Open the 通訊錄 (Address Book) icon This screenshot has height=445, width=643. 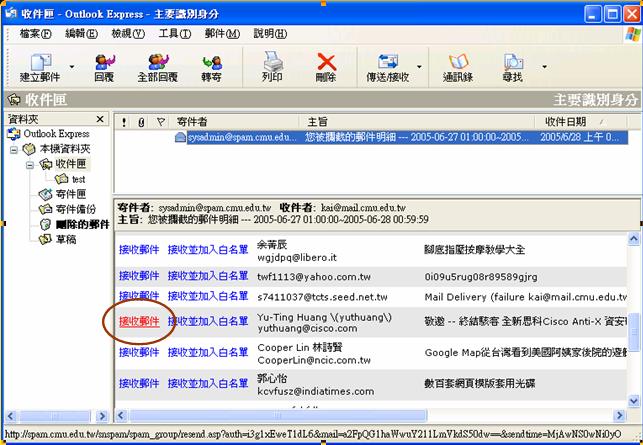pos(458,67)
